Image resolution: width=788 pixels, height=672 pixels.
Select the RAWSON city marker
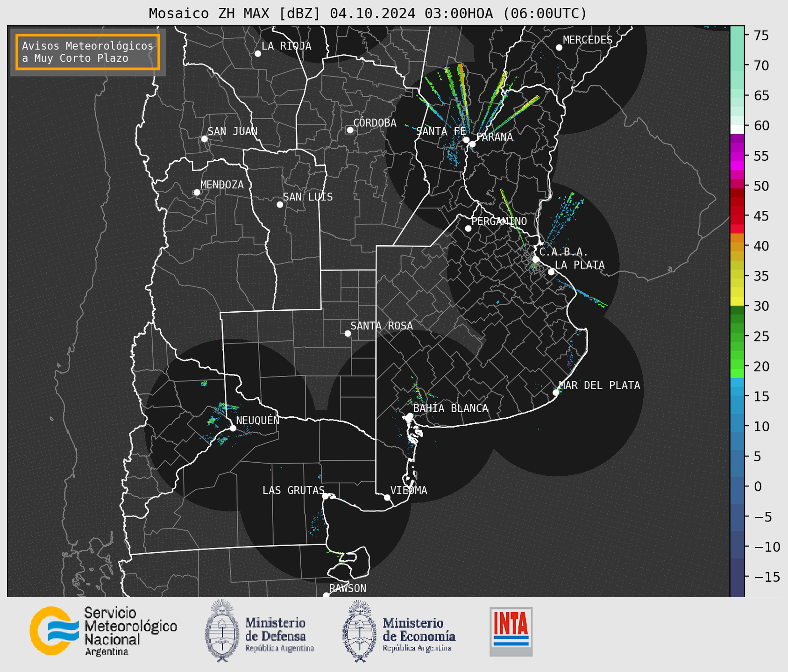[x=326, y=595]
